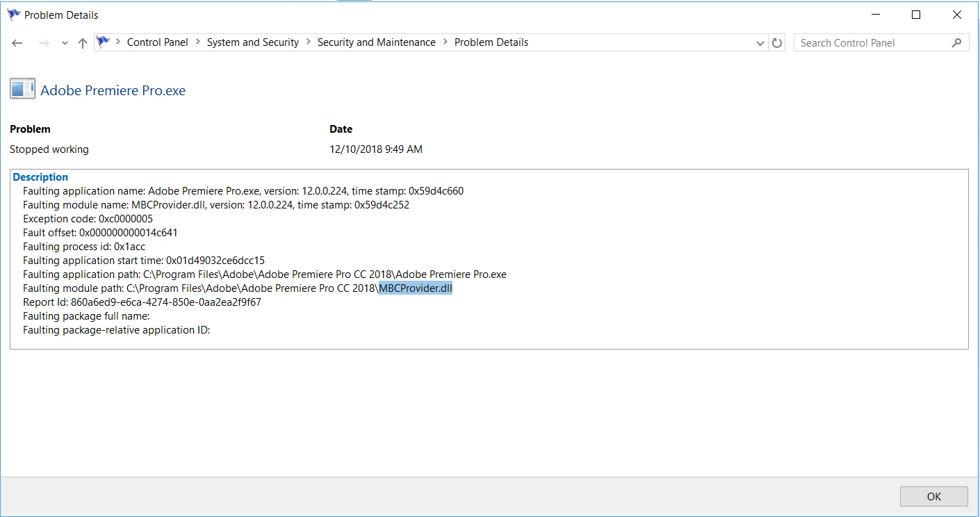Image resolution: width=980 pixels, height=517 pixels.
Task: Click the Problem Details flag title icon
Action: pyautogui.click(x=14, y=15)
